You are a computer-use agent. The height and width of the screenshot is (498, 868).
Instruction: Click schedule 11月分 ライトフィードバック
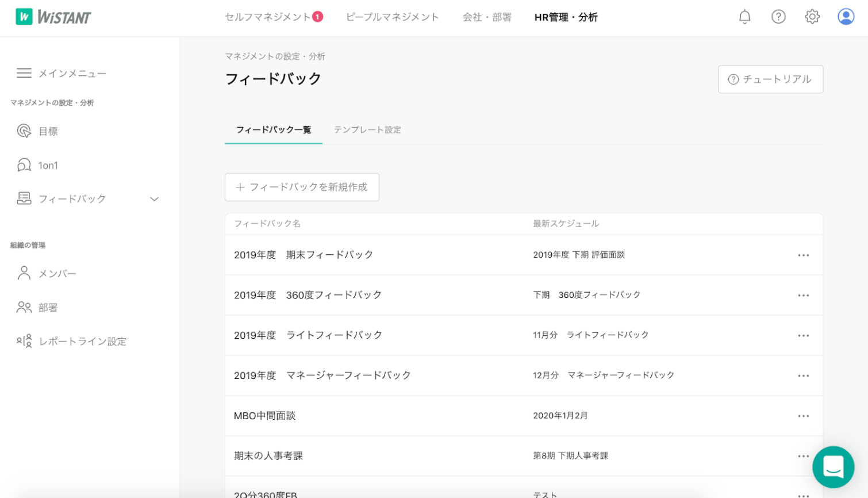[591, 335]
